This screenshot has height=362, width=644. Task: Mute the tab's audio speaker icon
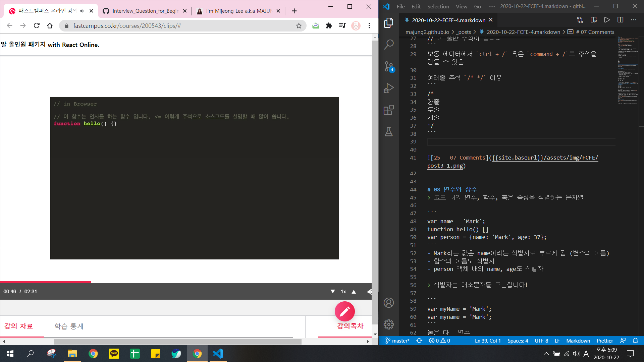click(x=82, y=11)
